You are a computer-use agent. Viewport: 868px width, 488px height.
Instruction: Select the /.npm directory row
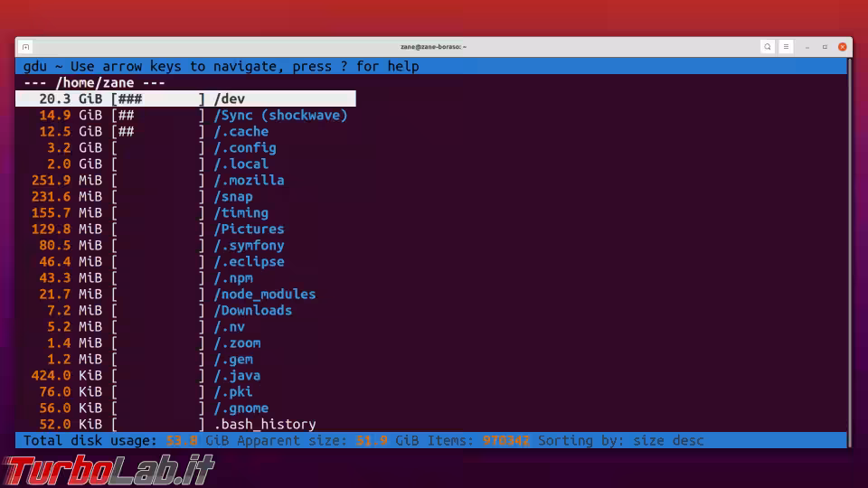[x=185, y=277]
